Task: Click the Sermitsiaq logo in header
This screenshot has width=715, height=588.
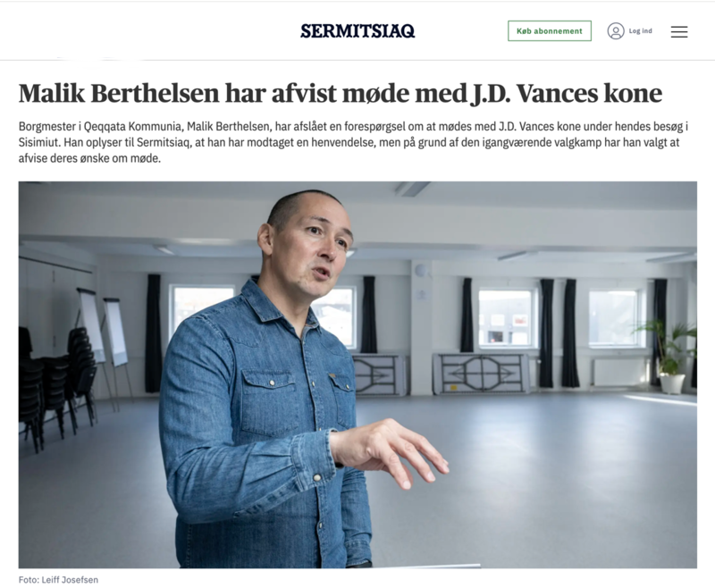Action: click(357, 31)
